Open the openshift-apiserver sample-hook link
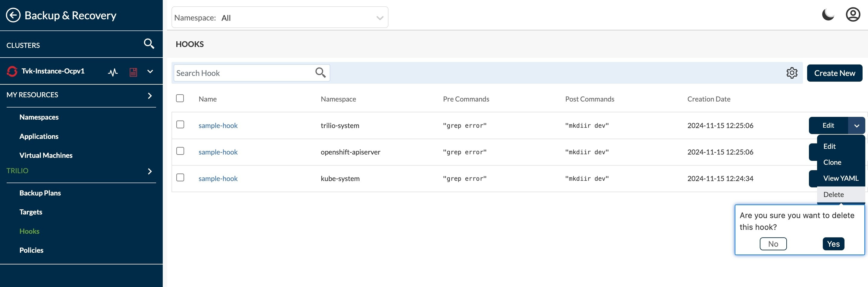This screenshot has width=868, height=287. (218, 152)
